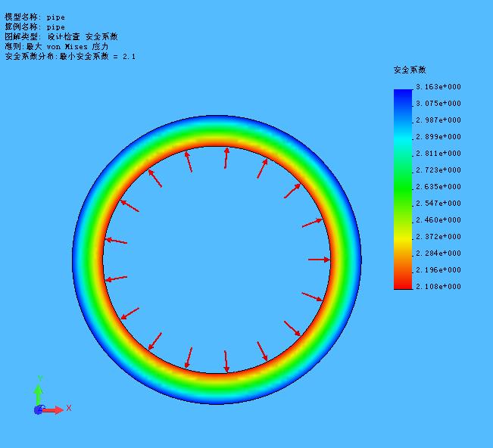Image resolution: width=493 pixels, height=448 pixels.
Task: Click legend value 2.987e+000
Action: tap(438, 120)
